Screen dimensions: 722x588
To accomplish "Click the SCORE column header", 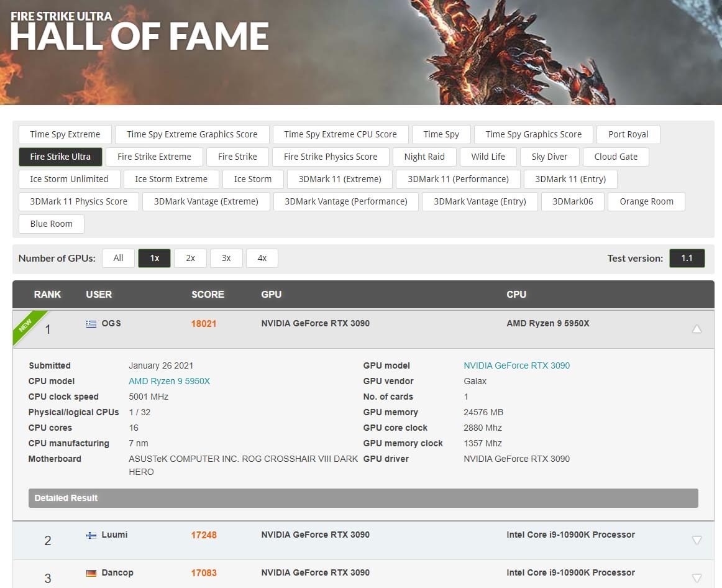I will (208, 295).
